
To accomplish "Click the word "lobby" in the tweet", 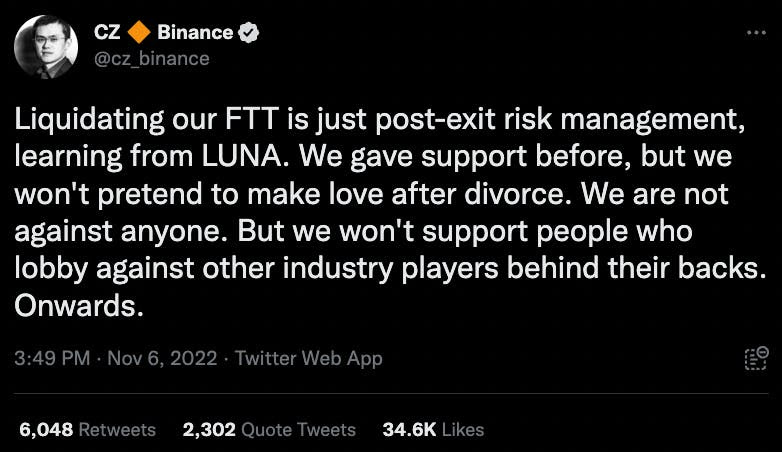I will [x=51, y=269].
